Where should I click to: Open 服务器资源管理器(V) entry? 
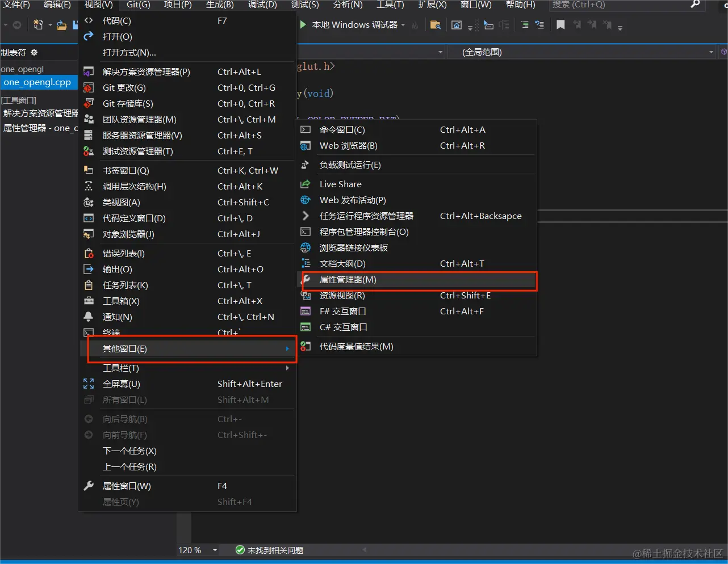coord(188,136)
